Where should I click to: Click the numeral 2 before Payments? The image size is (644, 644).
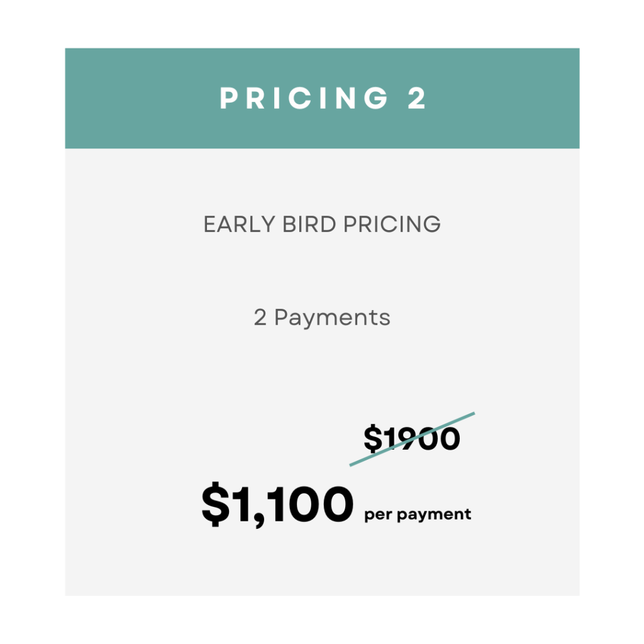tap(260, 318)
